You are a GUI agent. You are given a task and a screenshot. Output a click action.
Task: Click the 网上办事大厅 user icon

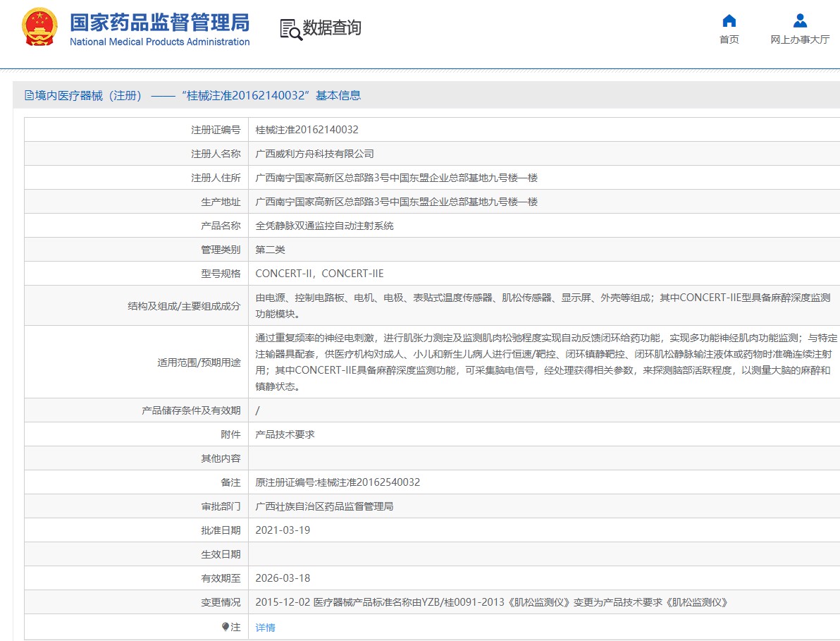(800, 20)
